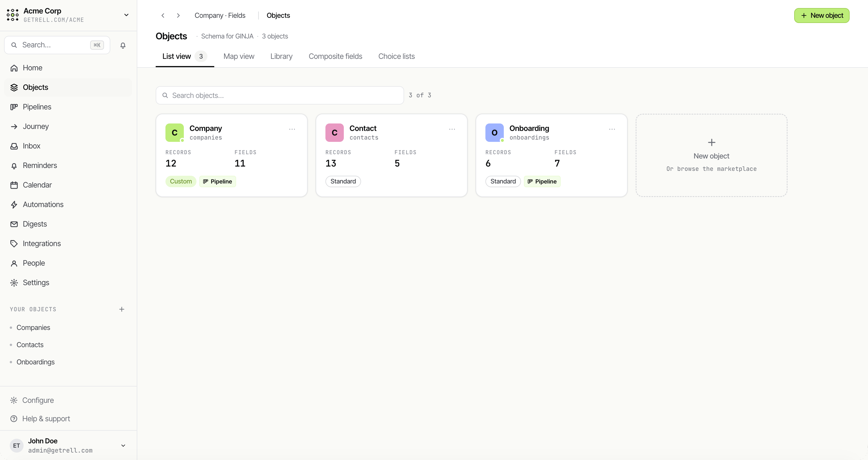Click the '3 of 3' results count
Image resolution: width=868 pixels, height=460 pixels.
(x=420, y=95)
